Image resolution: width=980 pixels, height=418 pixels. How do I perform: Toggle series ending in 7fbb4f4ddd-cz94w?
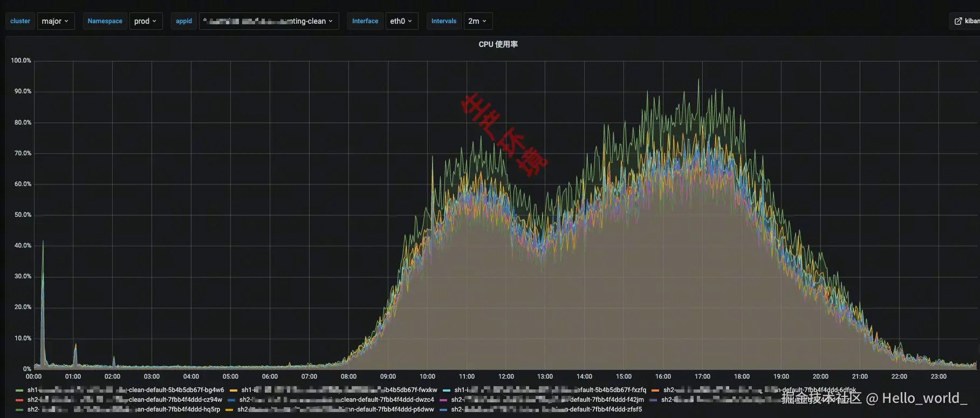[x=125, y=400]
